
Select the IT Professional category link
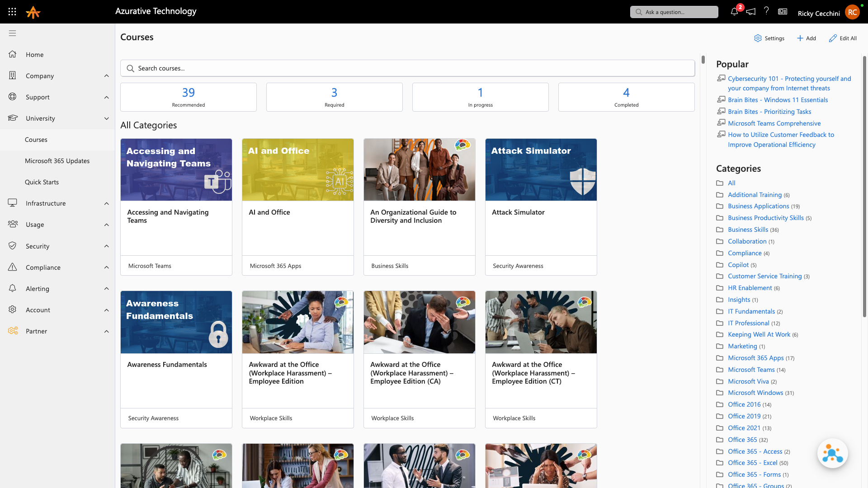748,323
